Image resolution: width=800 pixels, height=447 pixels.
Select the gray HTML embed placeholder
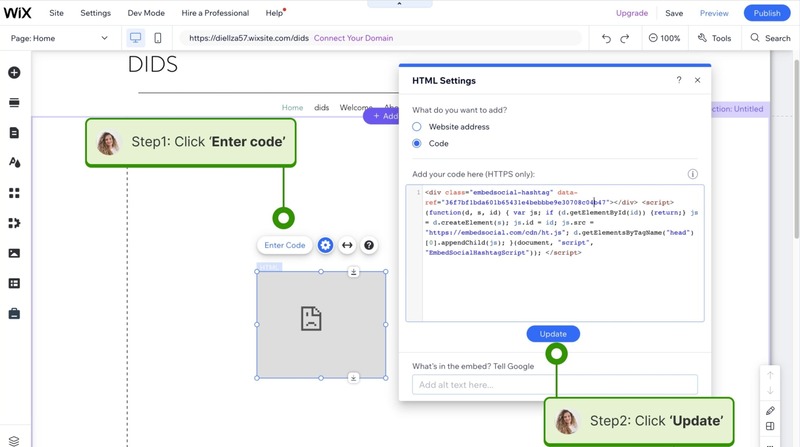pyautogui.click(x=321, y=325)
